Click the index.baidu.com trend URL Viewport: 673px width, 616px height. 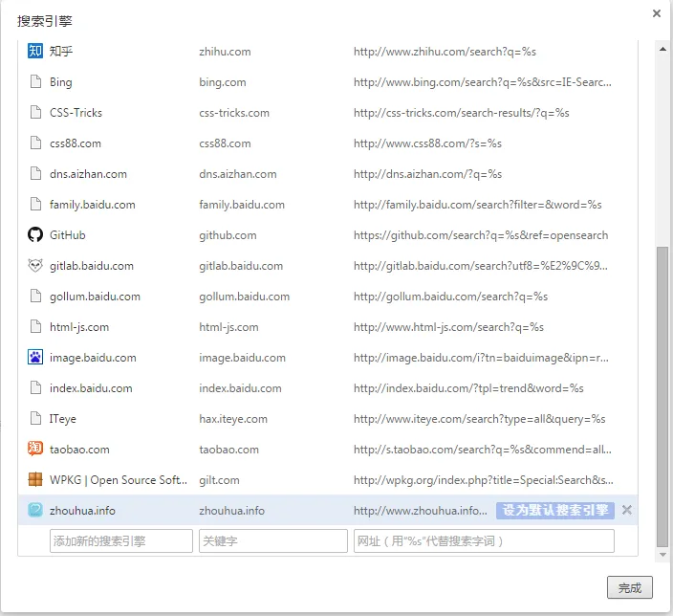(x=468, y=388)
